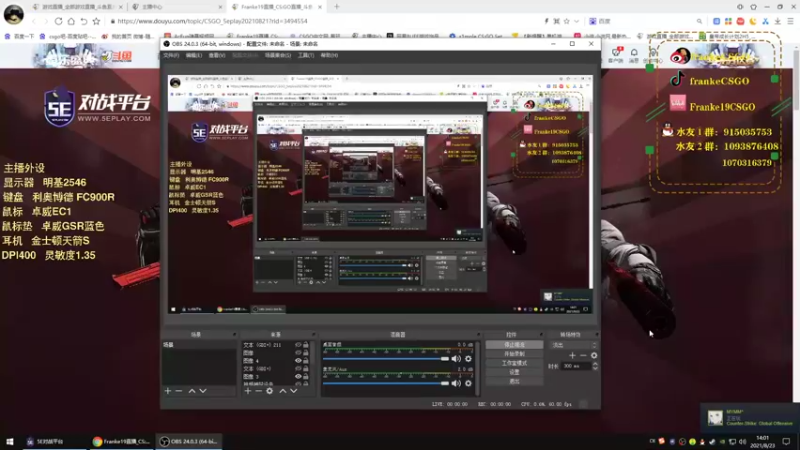This screenshot has height=450, width=800.
Task: Toggle visibility of second 文本 (GDI+) source
Action: [298, 368]
